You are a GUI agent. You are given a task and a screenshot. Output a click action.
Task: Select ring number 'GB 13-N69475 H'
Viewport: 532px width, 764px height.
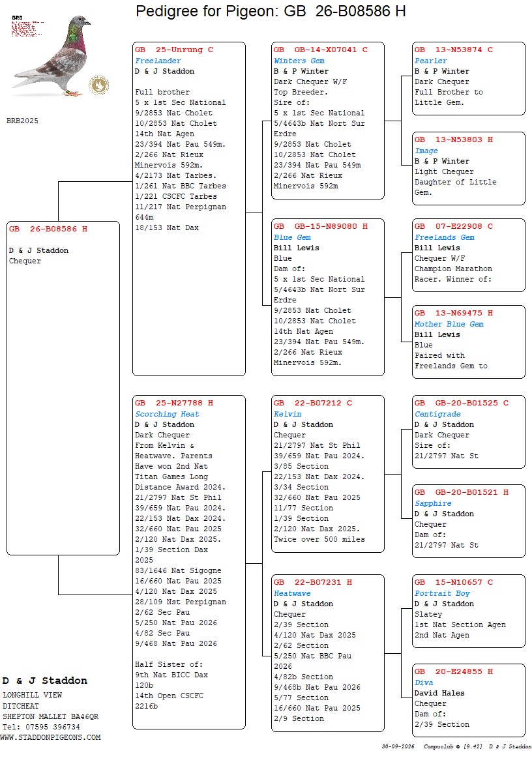click(x=454, y=313)
